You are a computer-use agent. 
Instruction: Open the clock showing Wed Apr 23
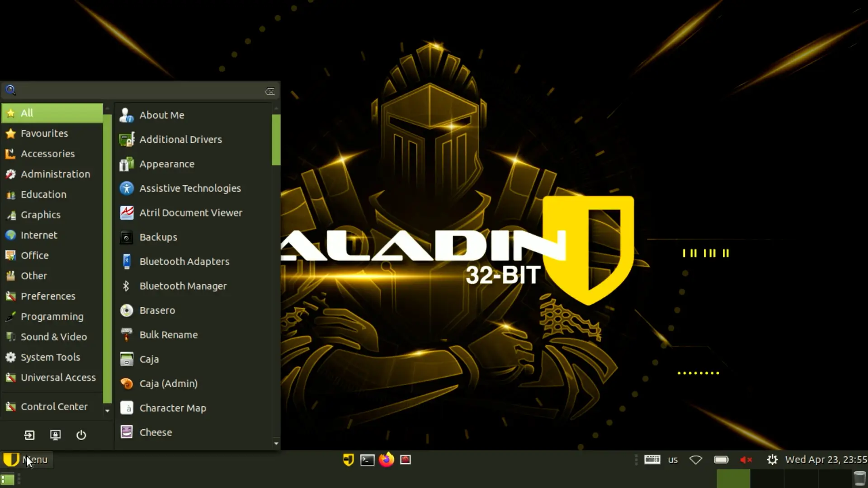pos(826,460)
